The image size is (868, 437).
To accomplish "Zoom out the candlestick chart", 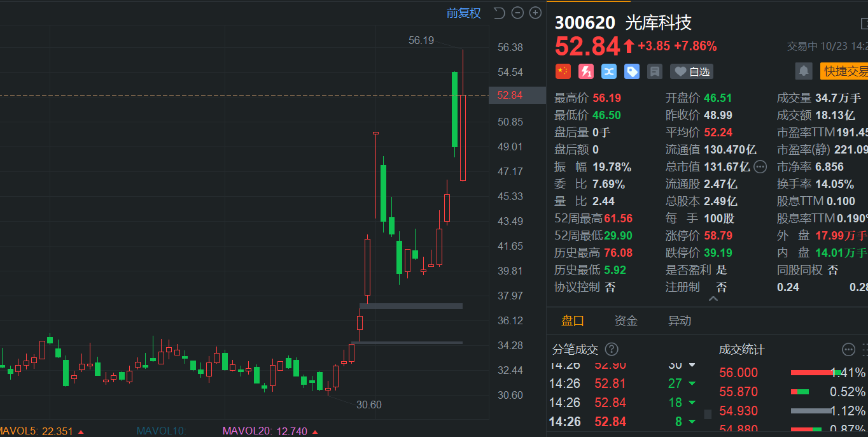I will [517, 13].
